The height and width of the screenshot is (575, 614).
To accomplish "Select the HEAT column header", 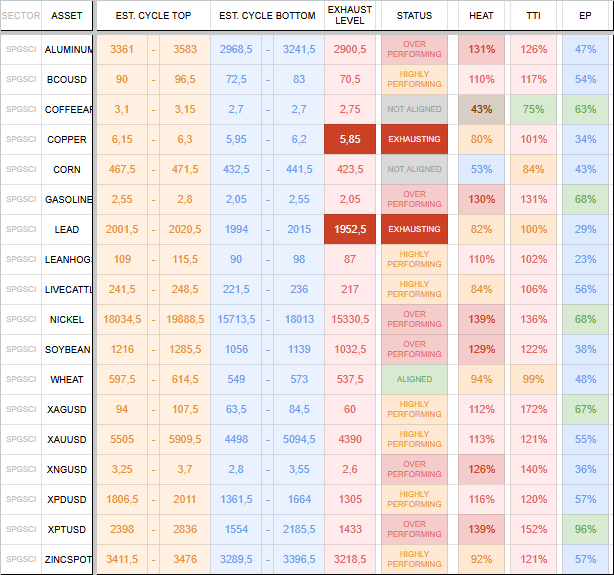I will click(x=481, y=16).
